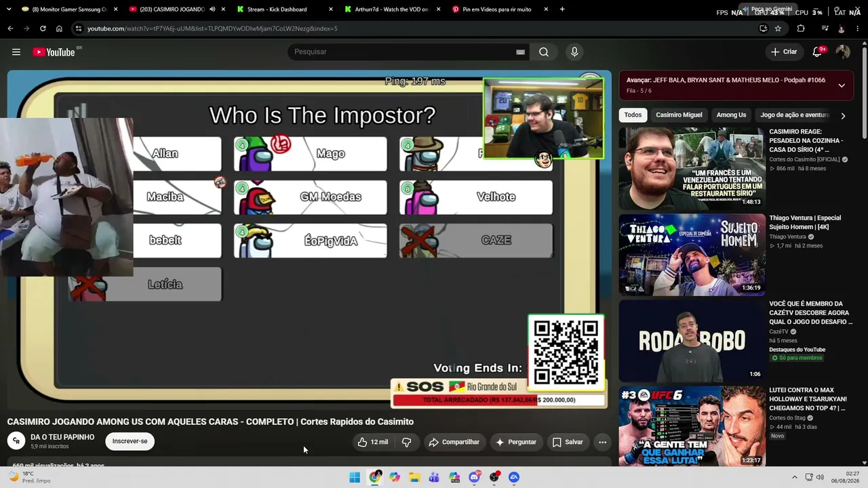
Task: Open the YouTube guide hamburger menu
Action: (x=16, y=52)
